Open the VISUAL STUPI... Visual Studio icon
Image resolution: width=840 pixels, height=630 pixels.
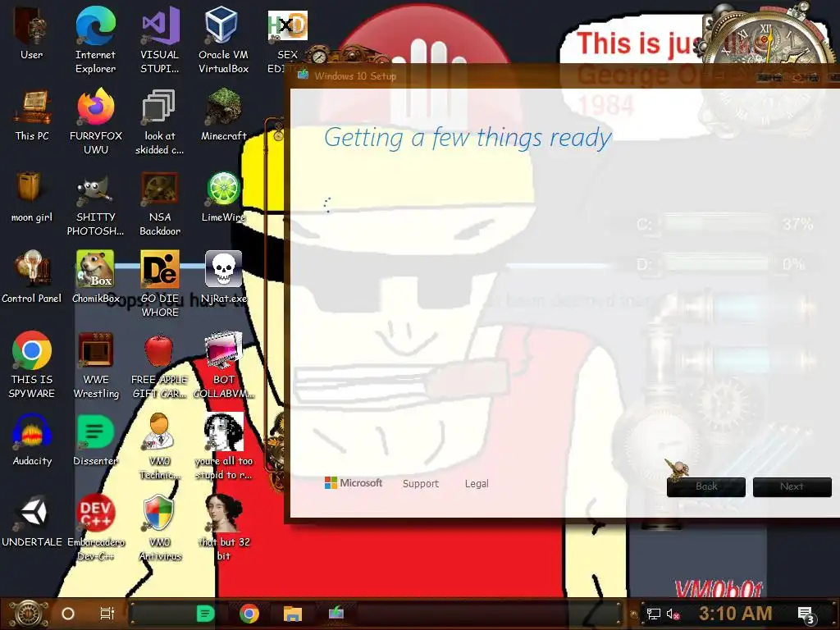160,40
